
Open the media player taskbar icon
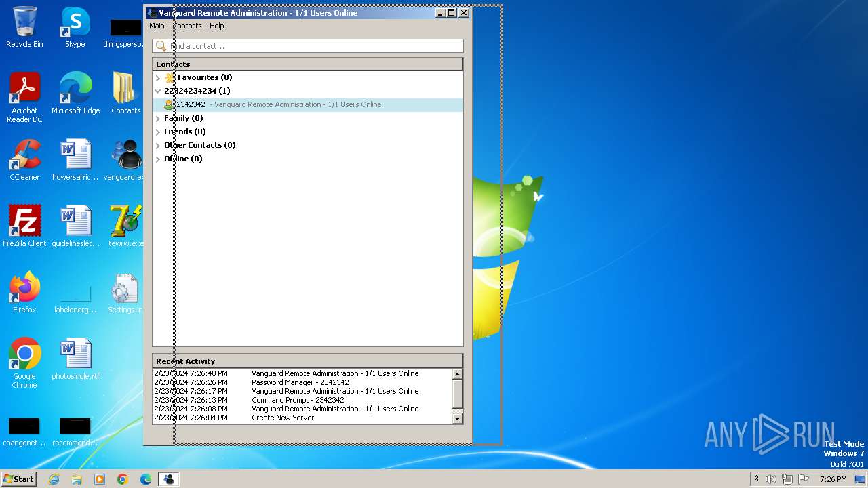pyautogui.click(x=100, y=479)
